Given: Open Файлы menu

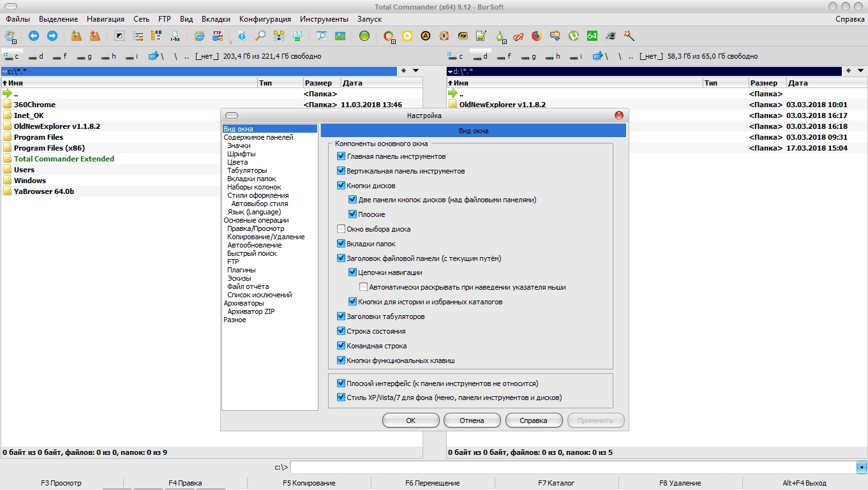Looking at the screenshot, I should pyautogui.click(x=18, y=19).
